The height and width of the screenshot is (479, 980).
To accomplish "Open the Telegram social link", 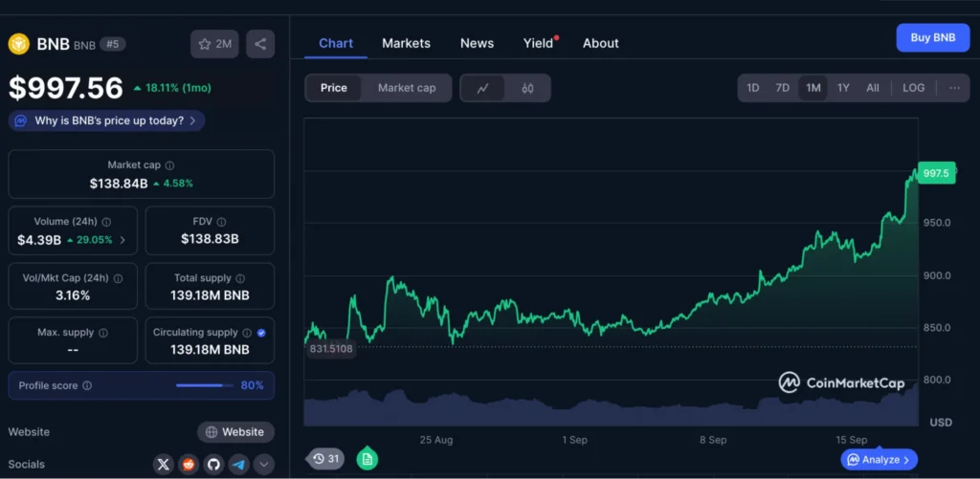I will 238,465.
